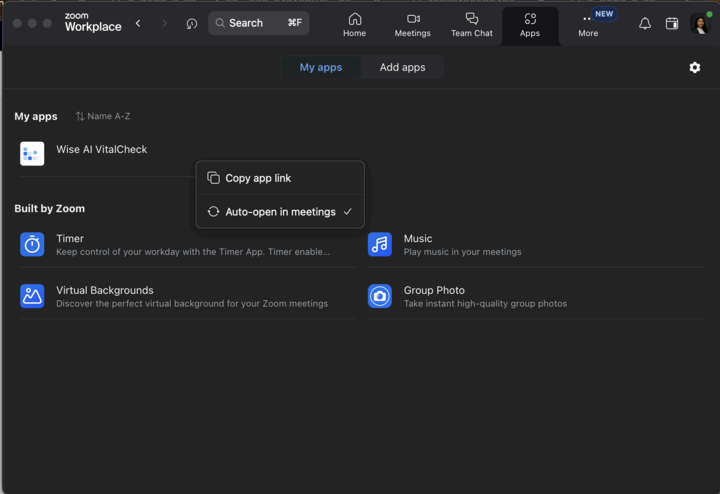The height and width of the screenshot is (494, 720).
Task: Switch to the Add apps tab
Action: tap(402, 67)
